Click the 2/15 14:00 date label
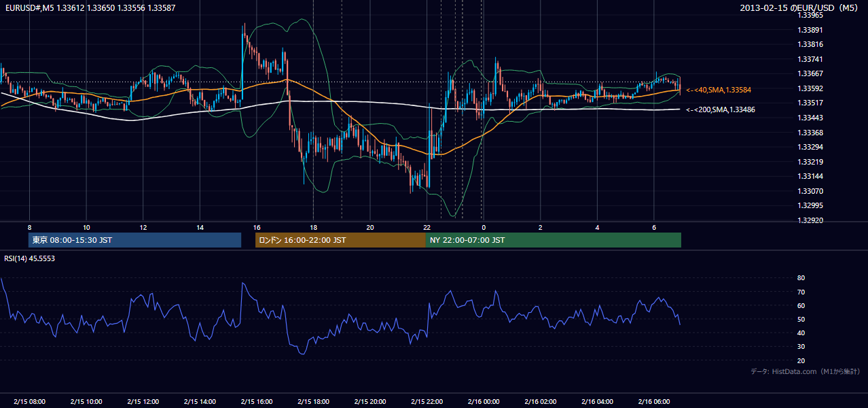The height and width of the screenshot is (408, 868). tap(200, 401)
